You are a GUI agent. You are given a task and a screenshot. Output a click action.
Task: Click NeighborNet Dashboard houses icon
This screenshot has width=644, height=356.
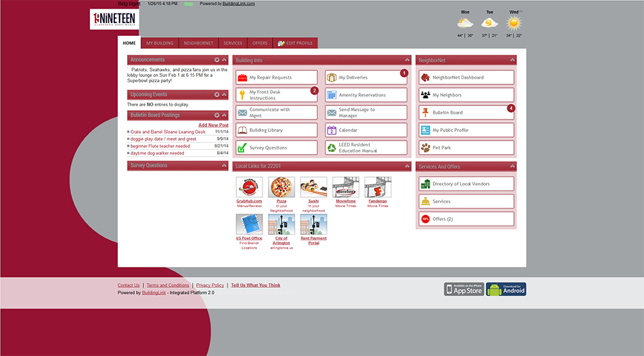click(x=425, y=78)
